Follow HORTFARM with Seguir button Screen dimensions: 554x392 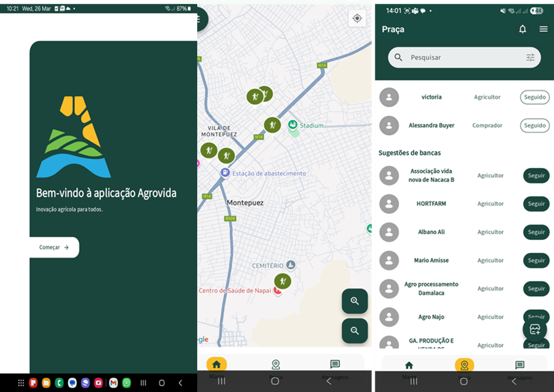[536, 204]
